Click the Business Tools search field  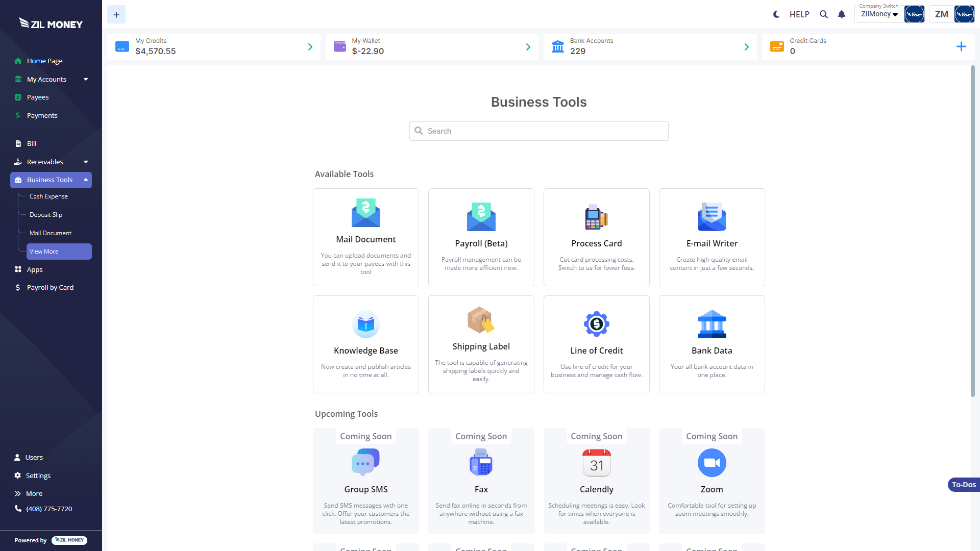538,131
